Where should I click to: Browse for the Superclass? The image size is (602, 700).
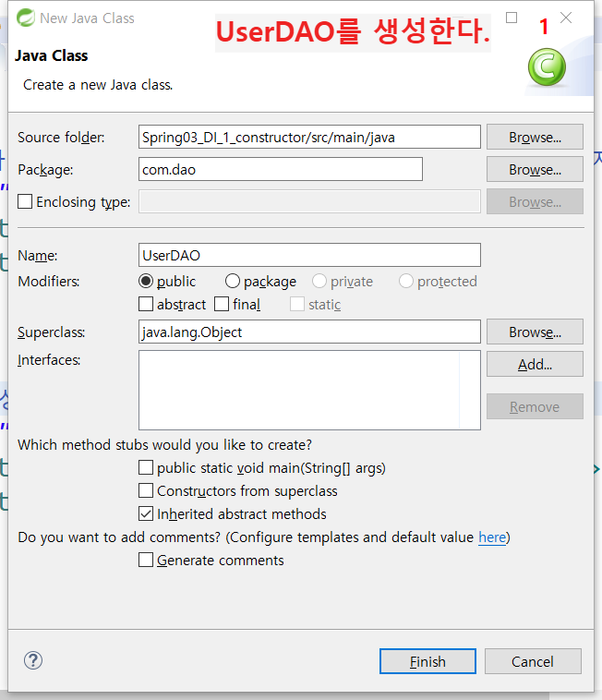point(535,332)
